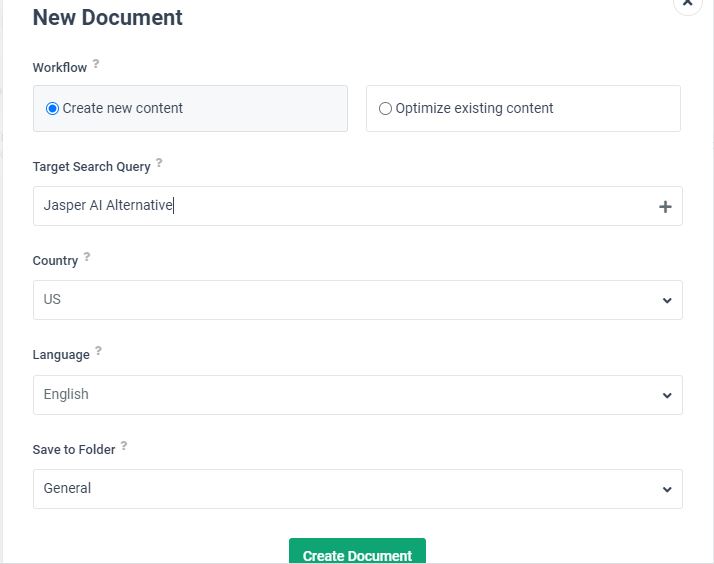Viewport: 714px width, 564px height.
Task: Click help icon next to Workflow
Action: click(x=96, y=64)
